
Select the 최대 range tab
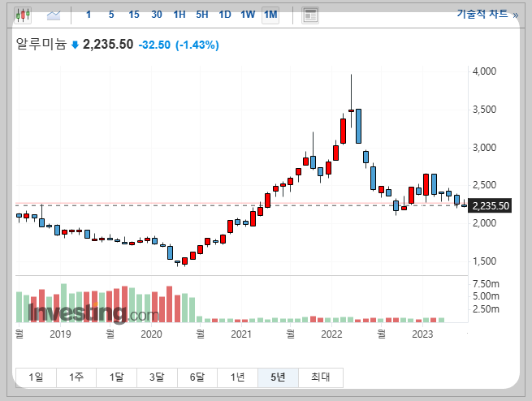pos(321,377)
